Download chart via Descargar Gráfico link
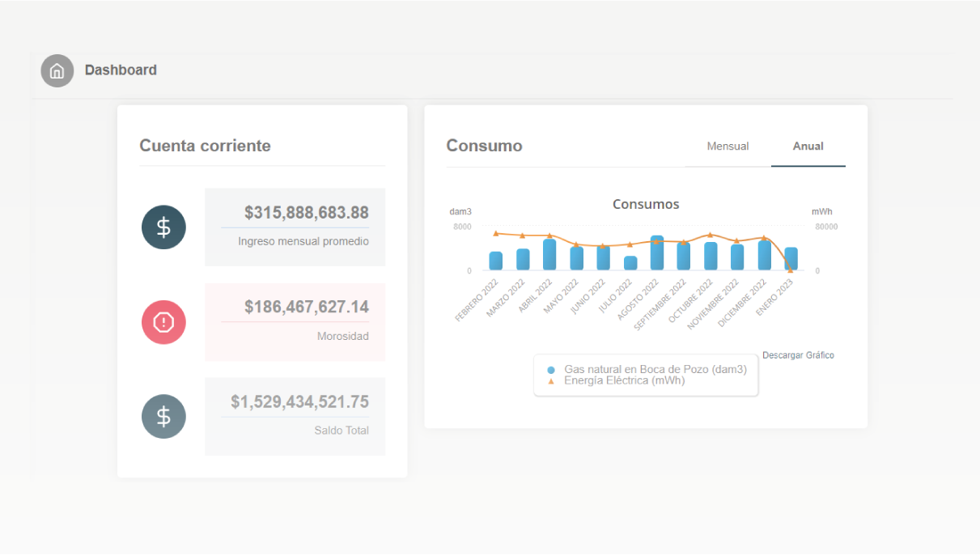 [x=798, y=355]
